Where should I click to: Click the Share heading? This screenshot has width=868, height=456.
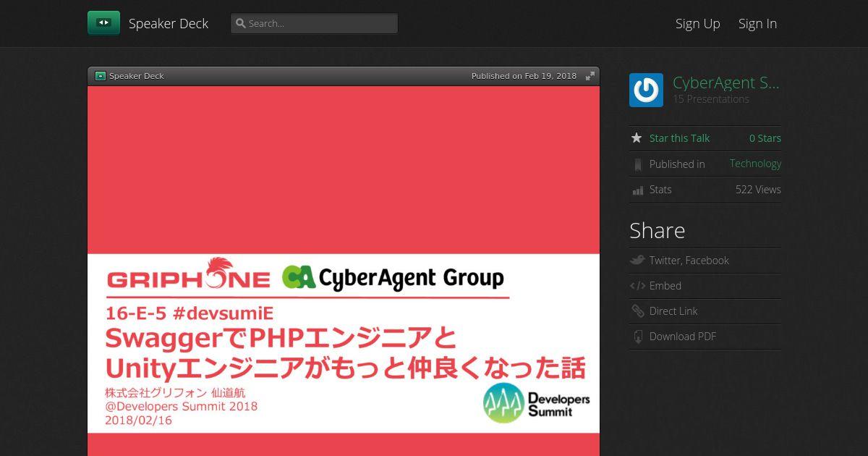(x=658, y=230)
